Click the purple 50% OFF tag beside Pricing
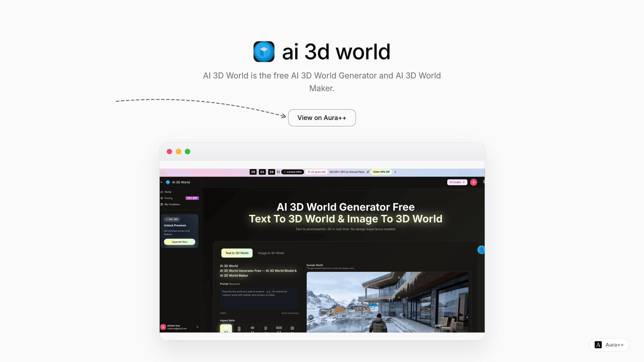This screenshot has width=644, height=362. click(x=192, y=198)
